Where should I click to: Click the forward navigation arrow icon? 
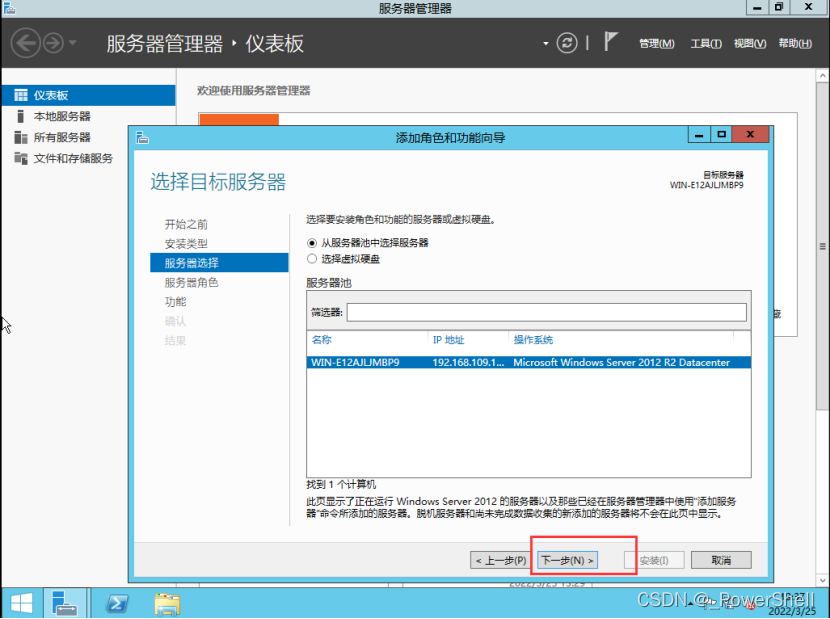click(x=53, y=43)
